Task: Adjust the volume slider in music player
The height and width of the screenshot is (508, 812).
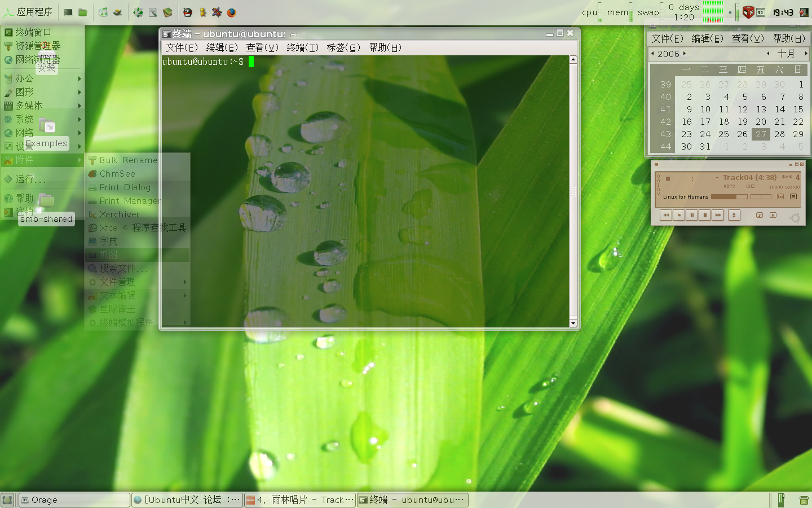Action: (729, 196)
